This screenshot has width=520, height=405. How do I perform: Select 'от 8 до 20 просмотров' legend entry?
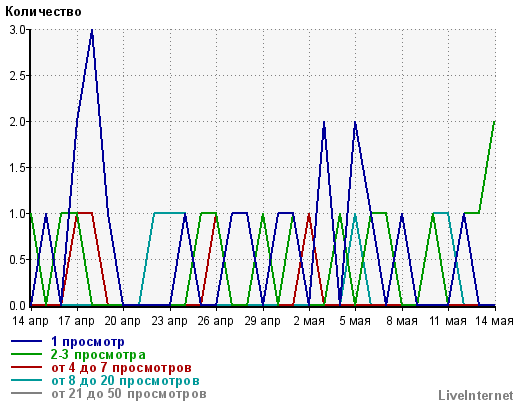(125, 381)
